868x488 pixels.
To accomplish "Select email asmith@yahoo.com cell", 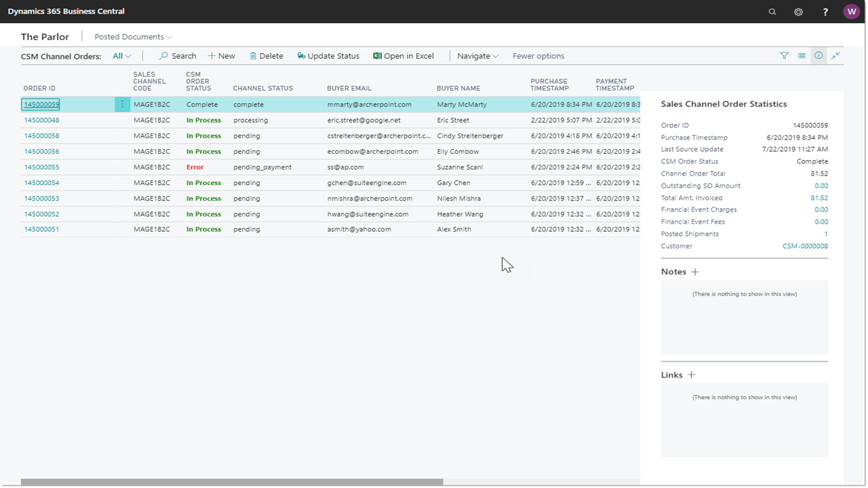I will click(359, 229).
